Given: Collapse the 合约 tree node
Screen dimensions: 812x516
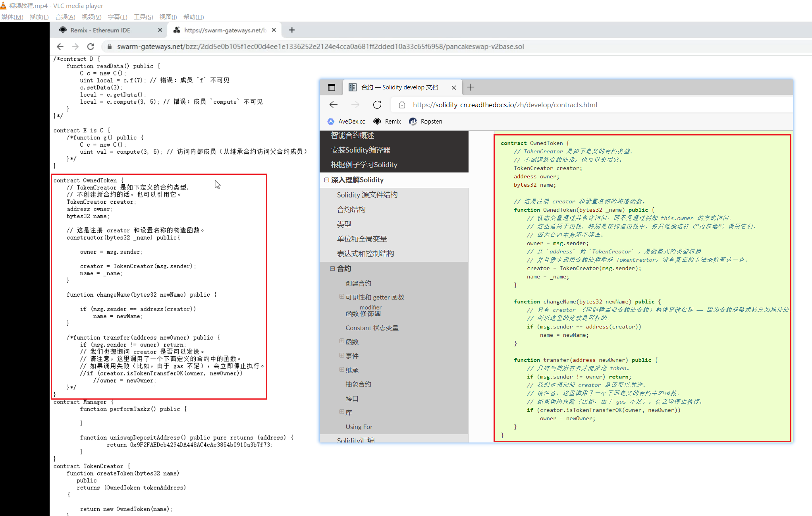Looking at the screenshot, I should [x=332, y=269].
